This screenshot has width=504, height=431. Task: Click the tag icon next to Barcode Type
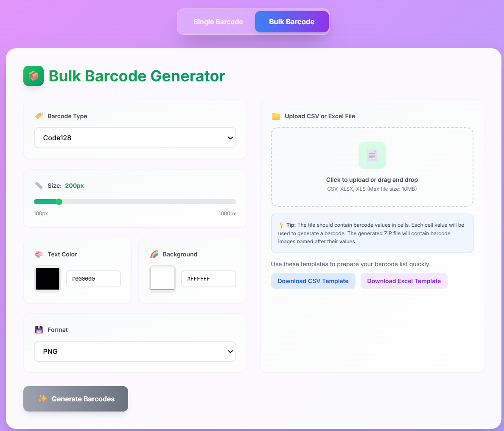[x=39, y=116]
